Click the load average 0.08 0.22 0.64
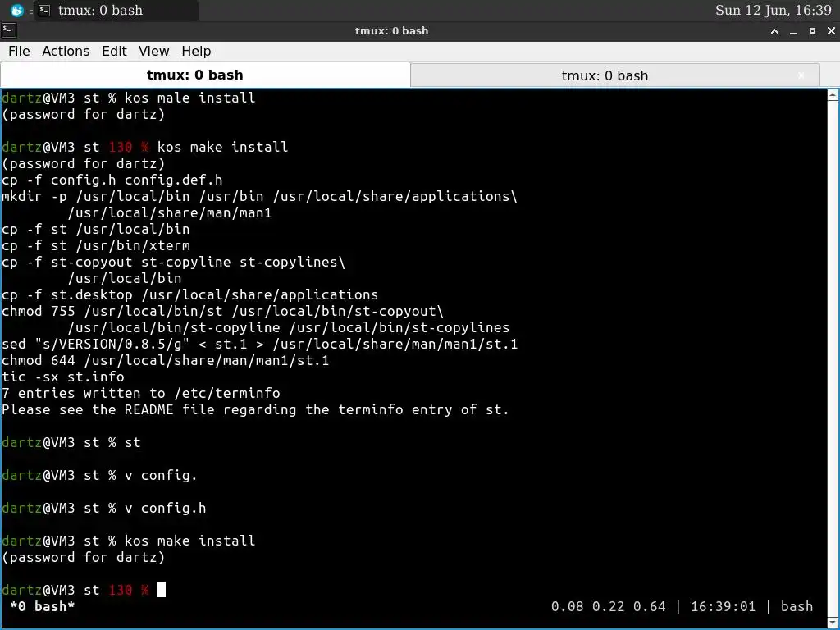 click(x=608, y=606)
